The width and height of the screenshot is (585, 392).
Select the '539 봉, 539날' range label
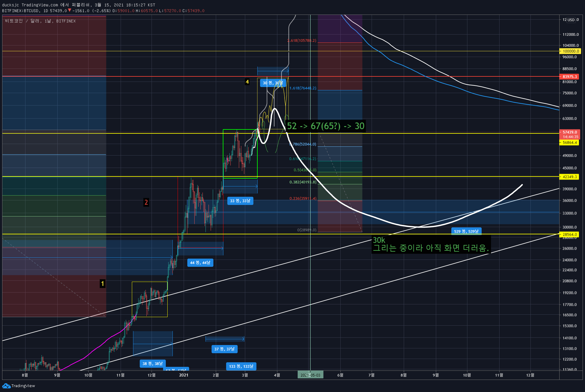pos(466,231)
